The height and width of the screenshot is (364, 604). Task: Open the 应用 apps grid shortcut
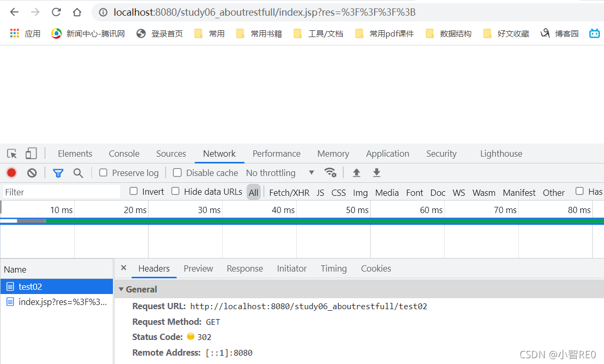[x=25, y=33]
